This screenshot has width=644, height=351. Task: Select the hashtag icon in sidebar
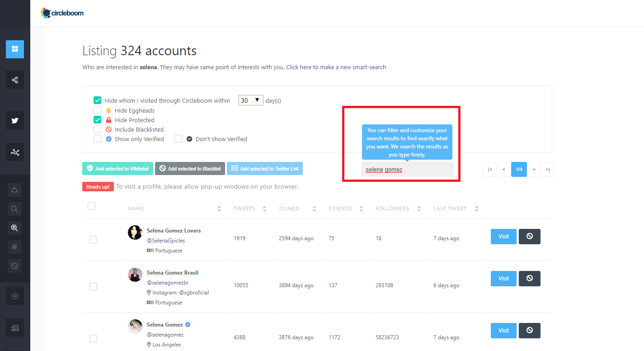14,247
